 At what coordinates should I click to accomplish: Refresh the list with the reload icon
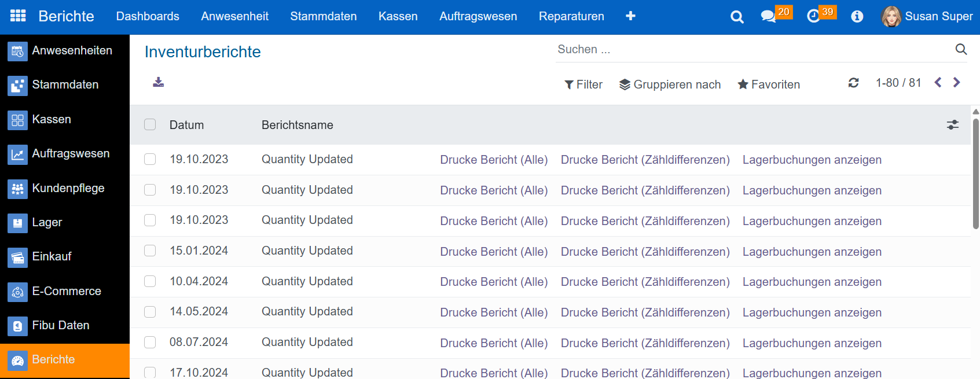click(x=853, y=83)
